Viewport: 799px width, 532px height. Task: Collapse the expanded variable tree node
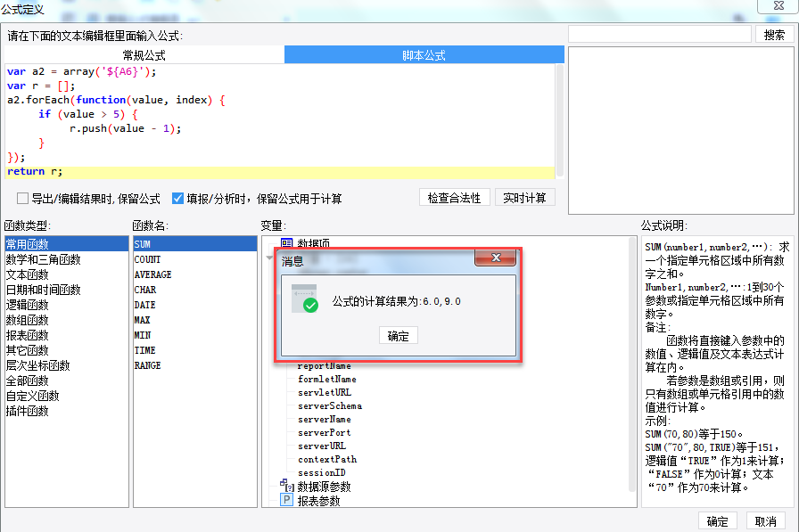pyautogui.click(x=269, y=258)
